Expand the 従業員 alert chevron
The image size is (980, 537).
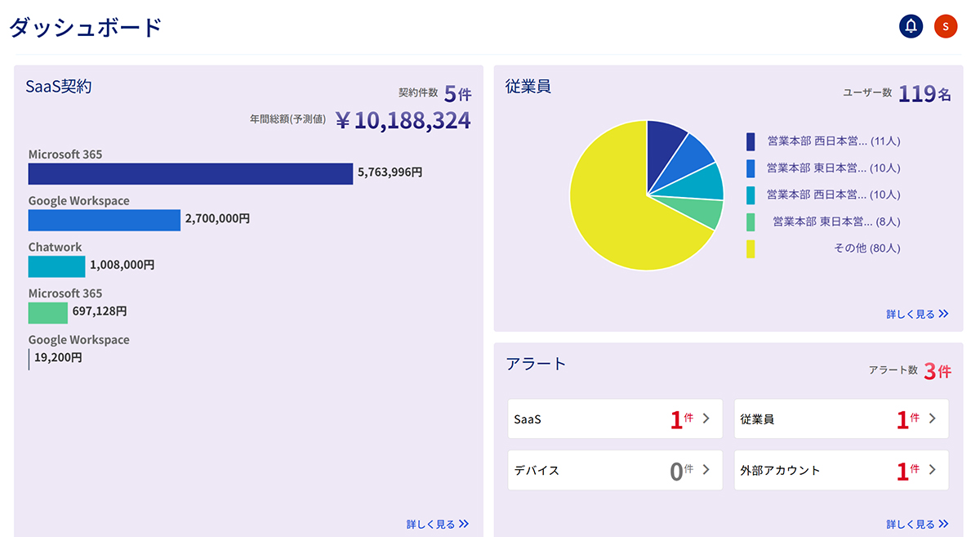pyautogui.click(x=932, y=418)
